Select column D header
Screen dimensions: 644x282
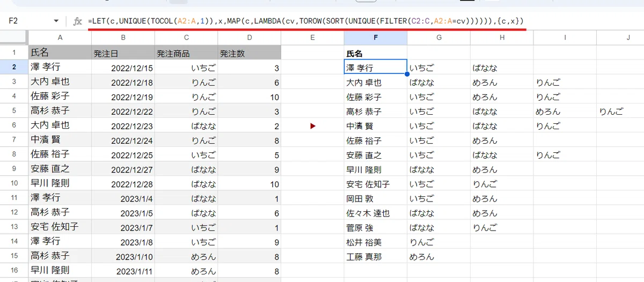[249, 38]
